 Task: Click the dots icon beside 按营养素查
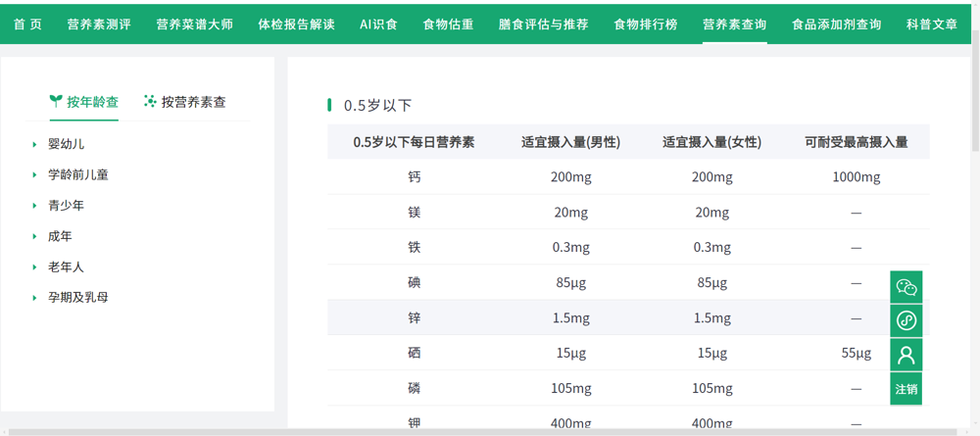(x=150, y=101)
